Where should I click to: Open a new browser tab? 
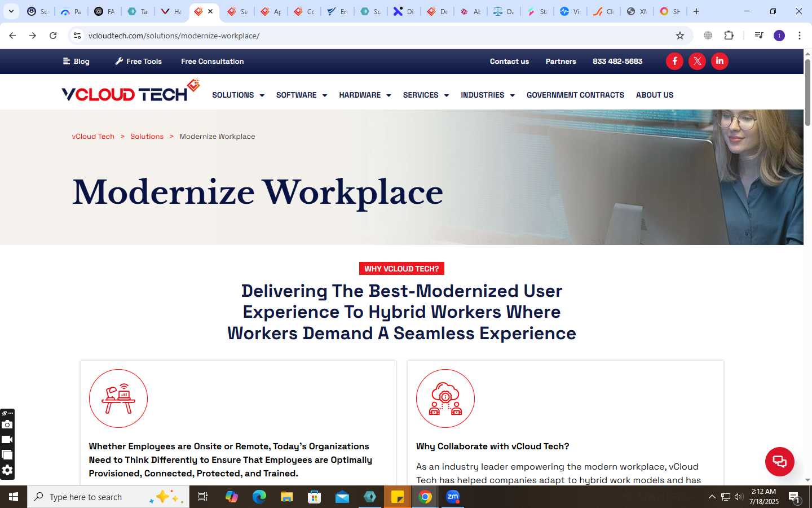point(696,11)
